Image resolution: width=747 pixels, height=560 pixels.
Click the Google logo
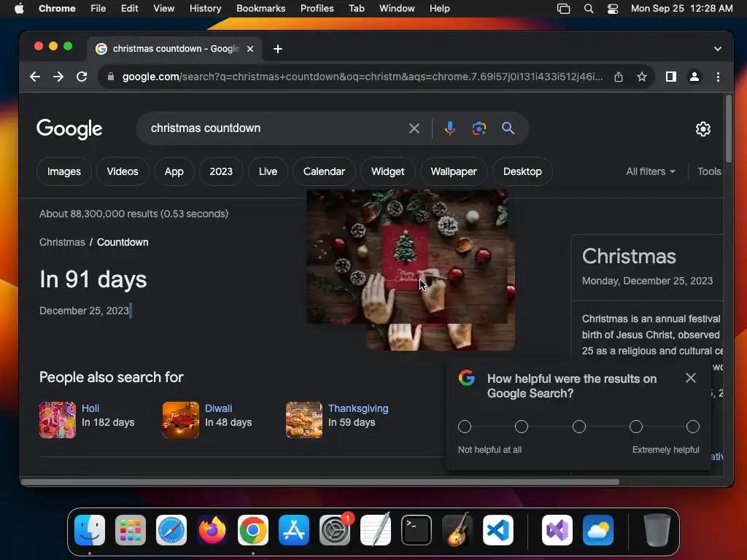tap(69, 128)
